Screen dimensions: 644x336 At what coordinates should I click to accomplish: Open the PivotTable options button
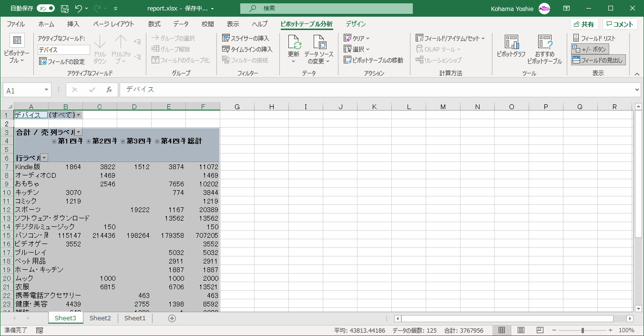[16, 50]
